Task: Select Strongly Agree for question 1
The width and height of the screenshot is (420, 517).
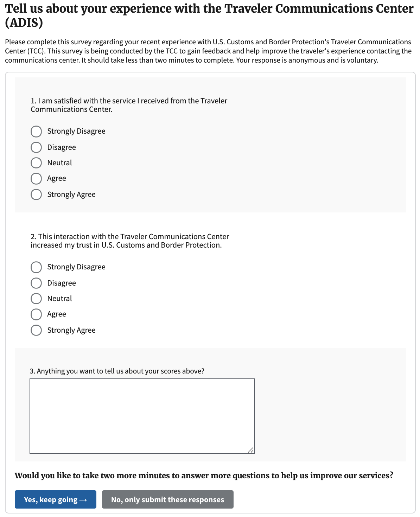Action: [x=36, y=194]
